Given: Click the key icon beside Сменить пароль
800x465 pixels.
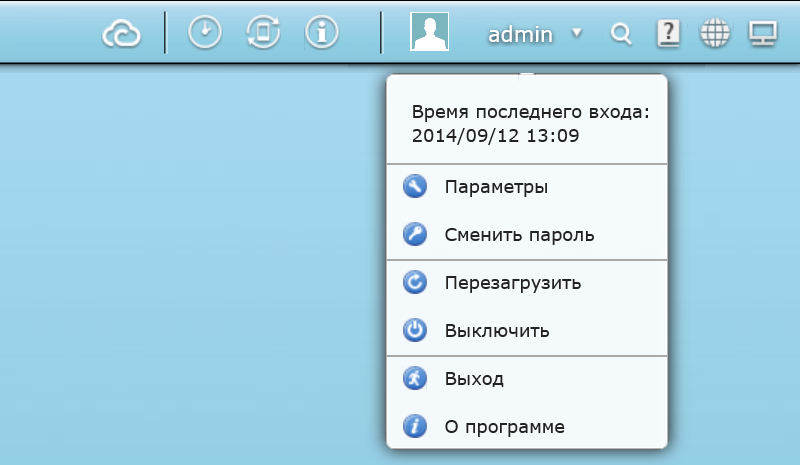Looking at the screenshot, I should coord(415,234).
